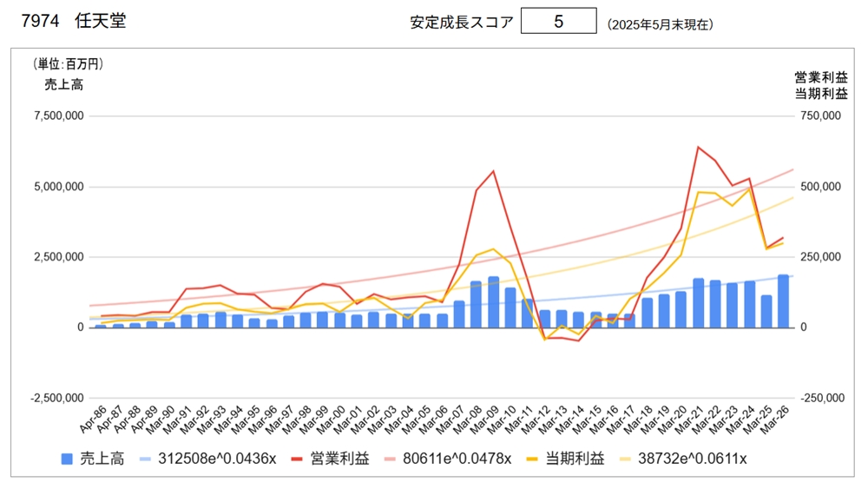This screenshot has width=868, height=489.
Task: Click left axis value 7,500,000
Action: click(59, 116)
